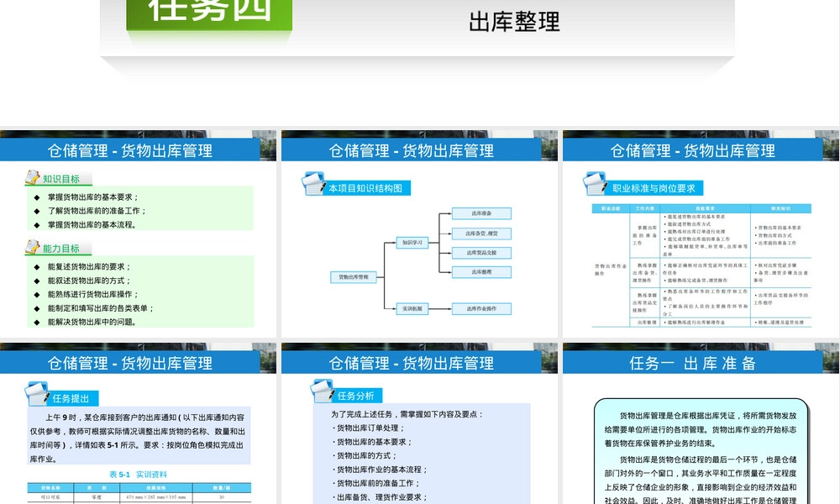Click the line 能制定和填写出库的各类表单
The height and width of the screenshot is (504, 840).
(x=101, y=308)
